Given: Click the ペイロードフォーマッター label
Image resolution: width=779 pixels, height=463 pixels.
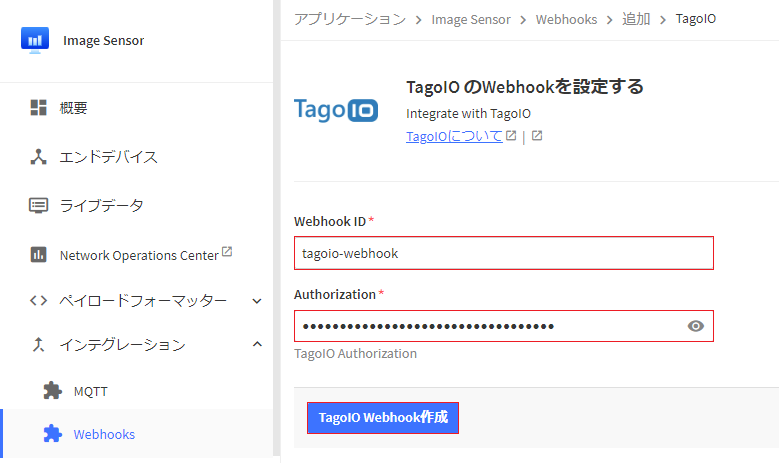Looking at the screenshot, I should tap(143, 301).
